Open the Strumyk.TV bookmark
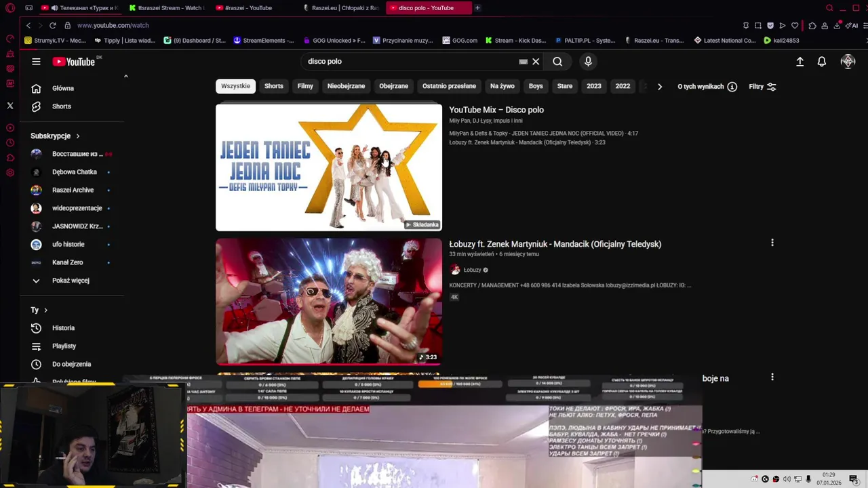This screenshot has width=868, height=488. [55, 41]
